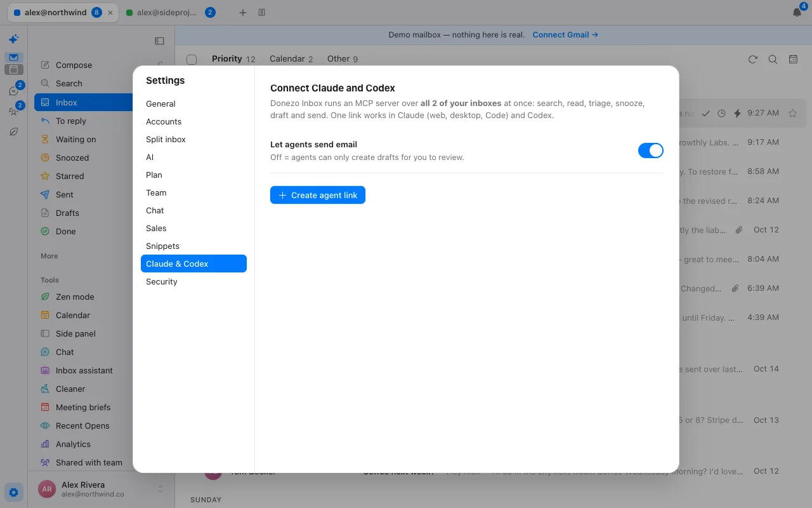Click the sparkle AI icon in left rail
Viewport: 812px width, 508px height.
point(13,39)
